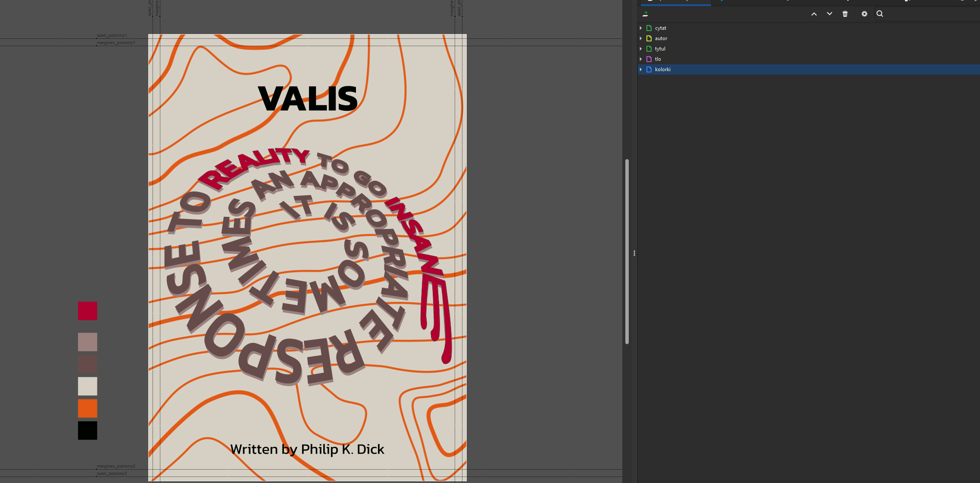Click the purple page icon of the tlo layer
Image resolution: width=980 pixels, height=483 pixels.
point(649,59)
